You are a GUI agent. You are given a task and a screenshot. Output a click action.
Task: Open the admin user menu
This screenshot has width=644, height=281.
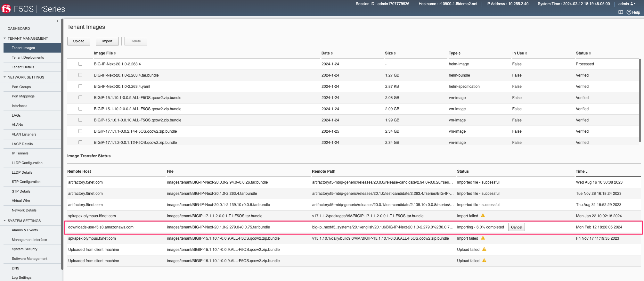tap(627, 4)
